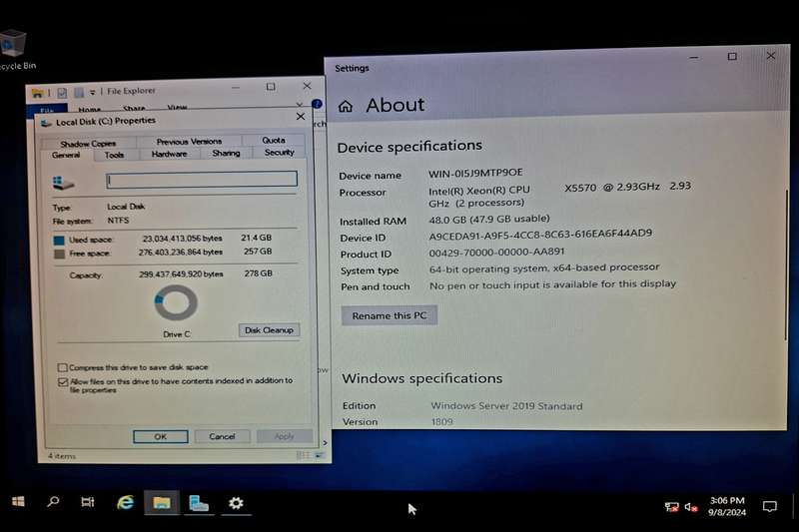Collapse the File Explorer ribbon chevron
The width and height of the screenshot is (799, 532).
pyautogui.click(x=300, y=105)
